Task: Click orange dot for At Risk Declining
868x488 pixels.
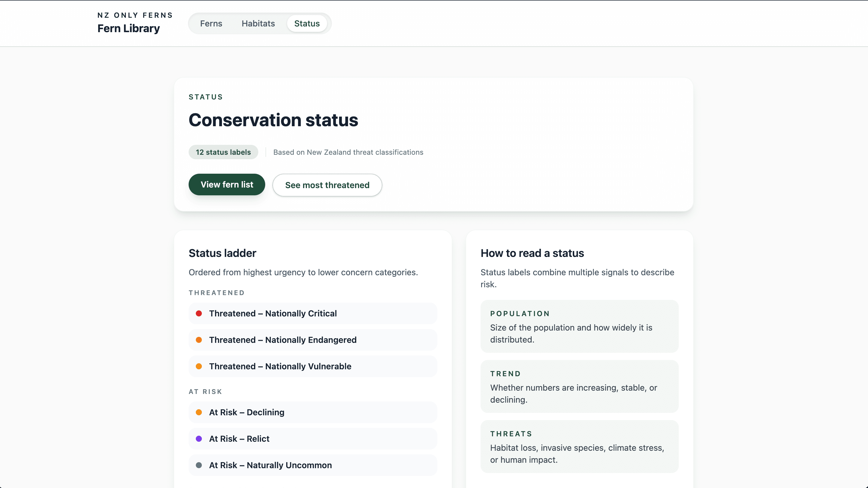Action: 199,412
